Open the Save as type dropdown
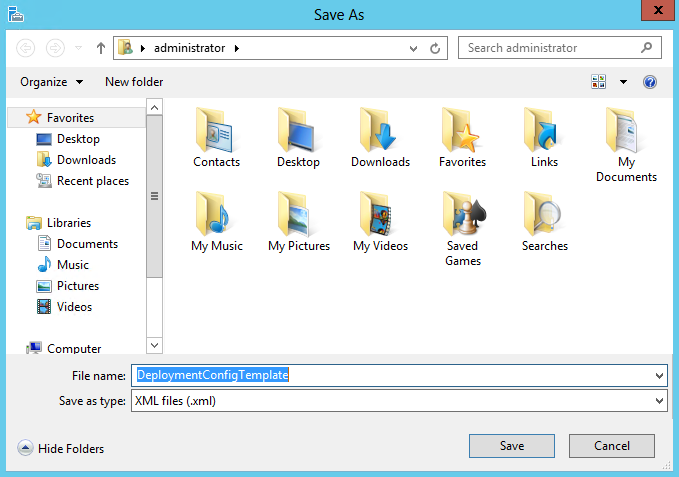 coord(659,401)
